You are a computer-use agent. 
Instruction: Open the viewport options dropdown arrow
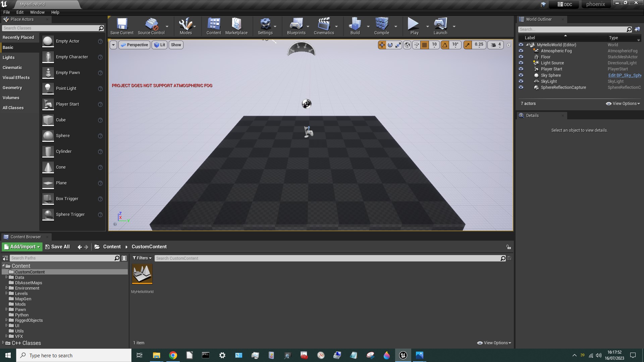click(x=113, y=45)
